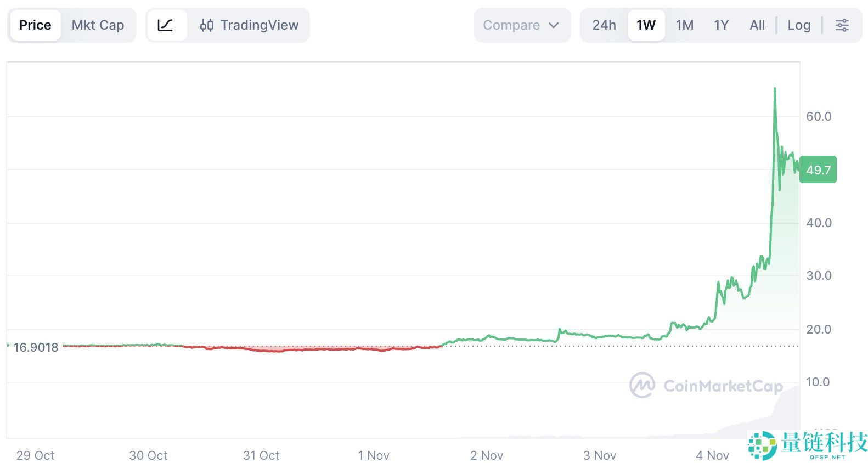Expand Compare coin selection menu

(x=521, y=25)
